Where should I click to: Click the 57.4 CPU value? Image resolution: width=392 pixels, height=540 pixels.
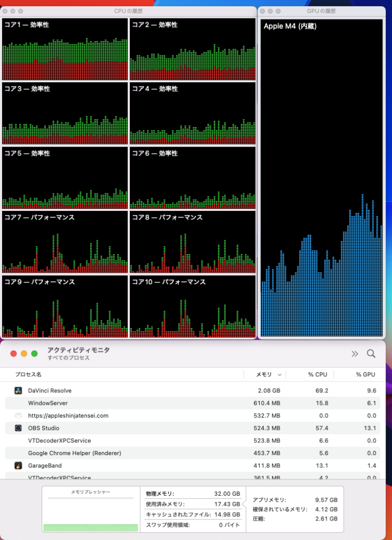(x=322, y=428)
